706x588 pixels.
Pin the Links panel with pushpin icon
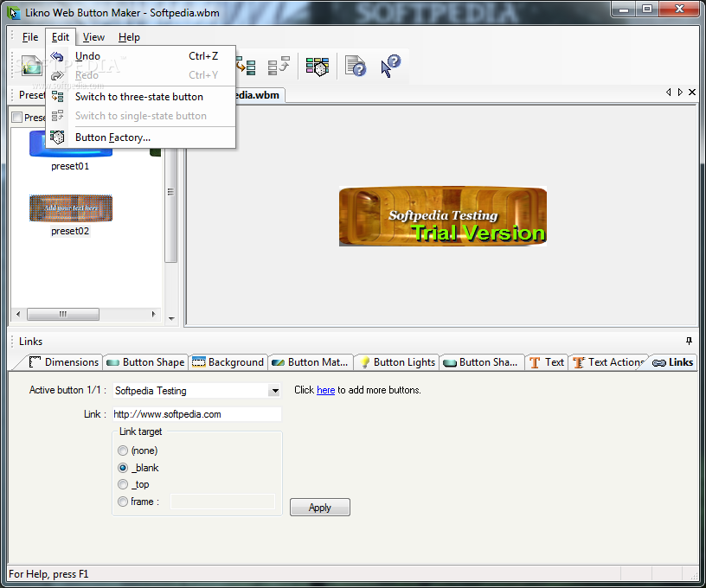pyautogui.click(x=689, y=341)
